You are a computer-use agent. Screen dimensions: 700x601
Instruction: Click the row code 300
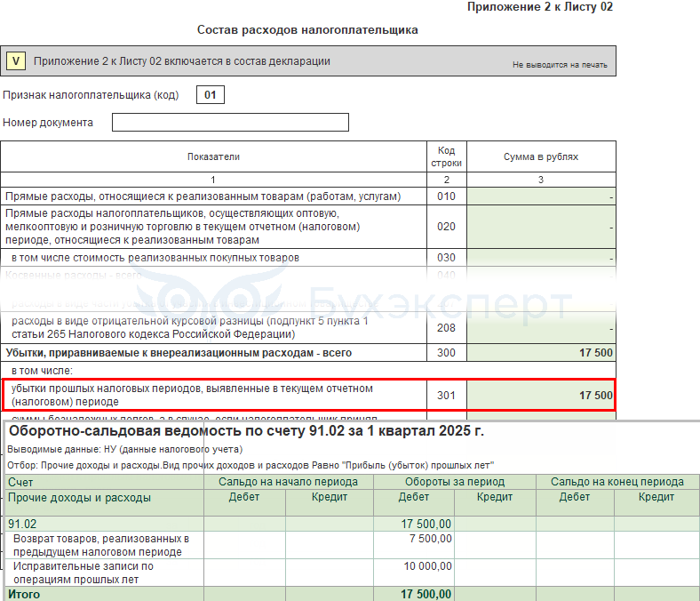[446, 353]
